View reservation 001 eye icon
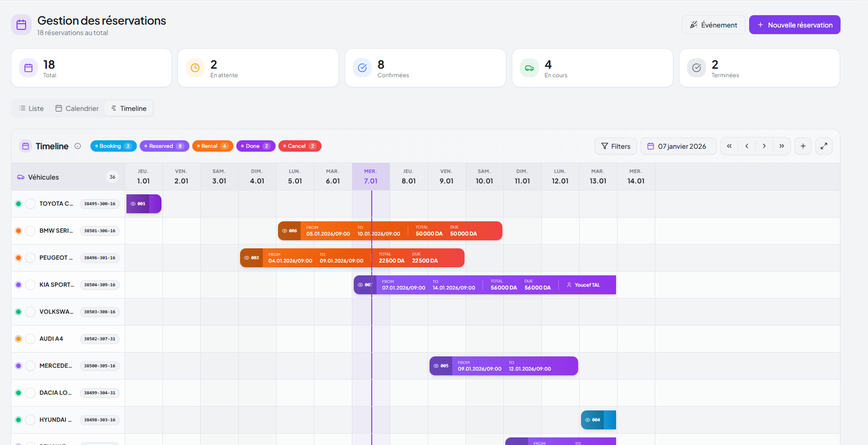Screen dimensions: 868x445 (133, 204)
